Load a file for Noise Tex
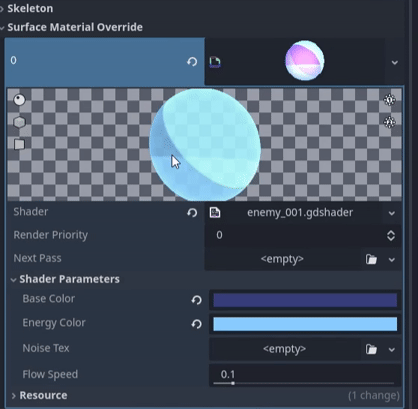This screenshot has width=418, height=409. pos(371,349)
